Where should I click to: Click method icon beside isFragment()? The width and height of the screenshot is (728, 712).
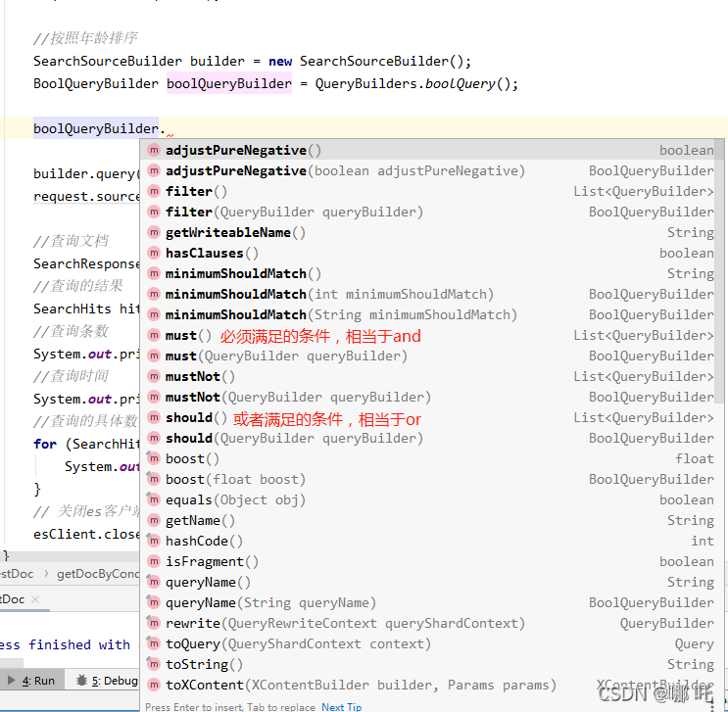click(x=154, y=561)
